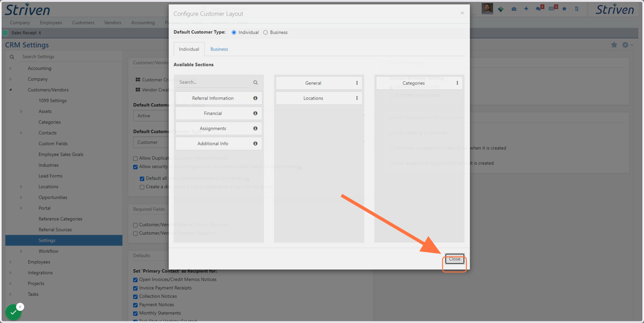Show info for Additional Info section
The image size is (644, 323).
click(255, 143)
